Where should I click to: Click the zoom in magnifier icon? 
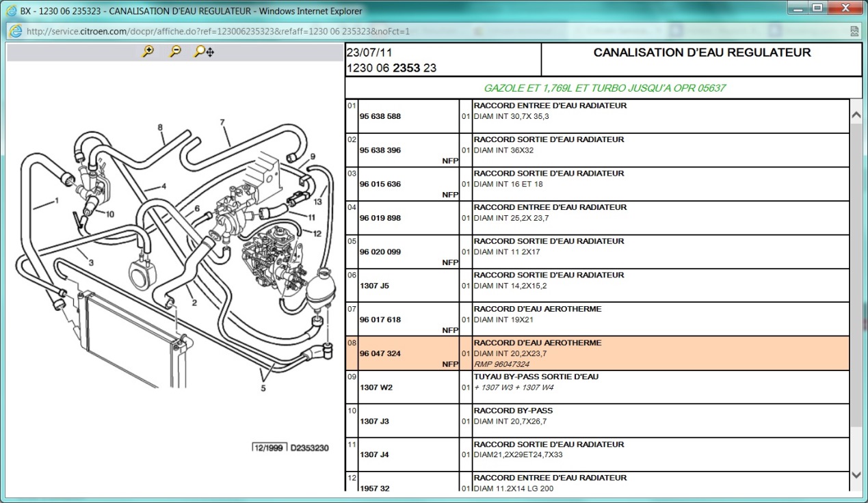(x=148, y=52)
